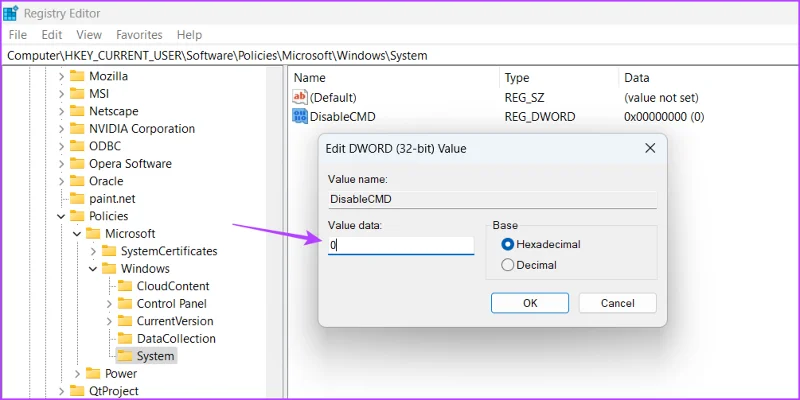Select the Oracle folder icon
This screenshot has height=400, width=800.
(x=77, y=181)
